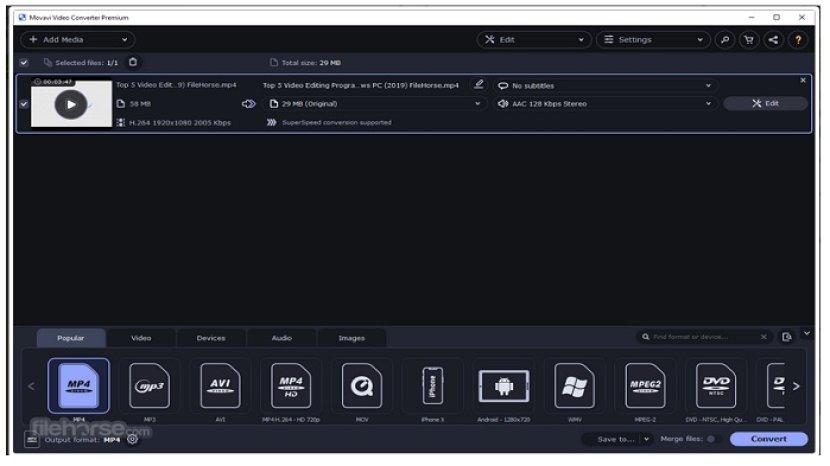Pick the Android 1280x720 device preset
The width and height of the screenshot is (830, 466).
click(x=503, y=386)
